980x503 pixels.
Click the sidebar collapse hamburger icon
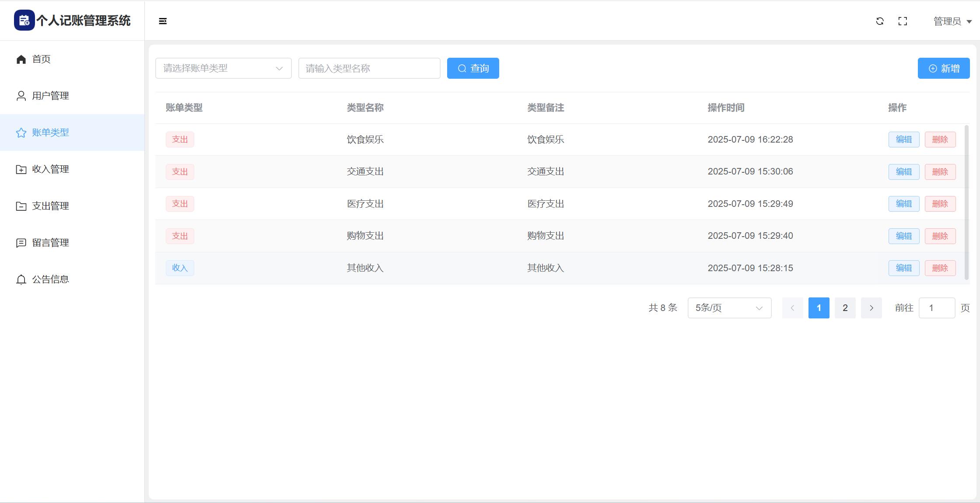(x=163, y=21)
